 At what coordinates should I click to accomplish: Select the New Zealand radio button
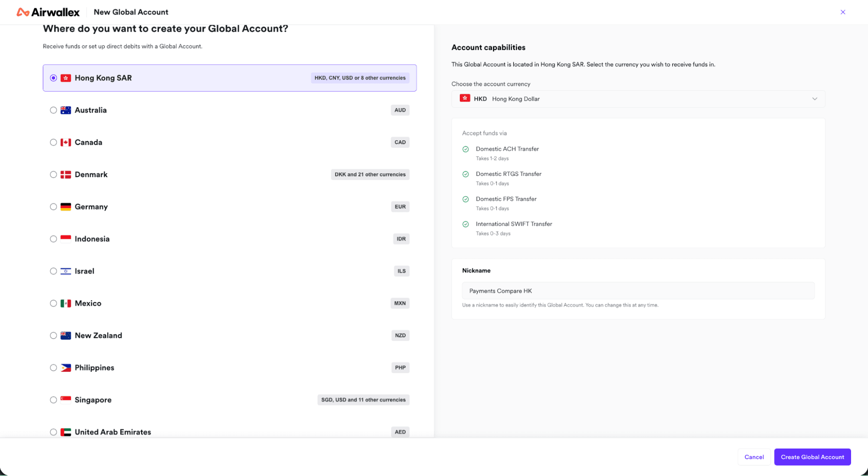pyautogui.click(x=53, y=335)
